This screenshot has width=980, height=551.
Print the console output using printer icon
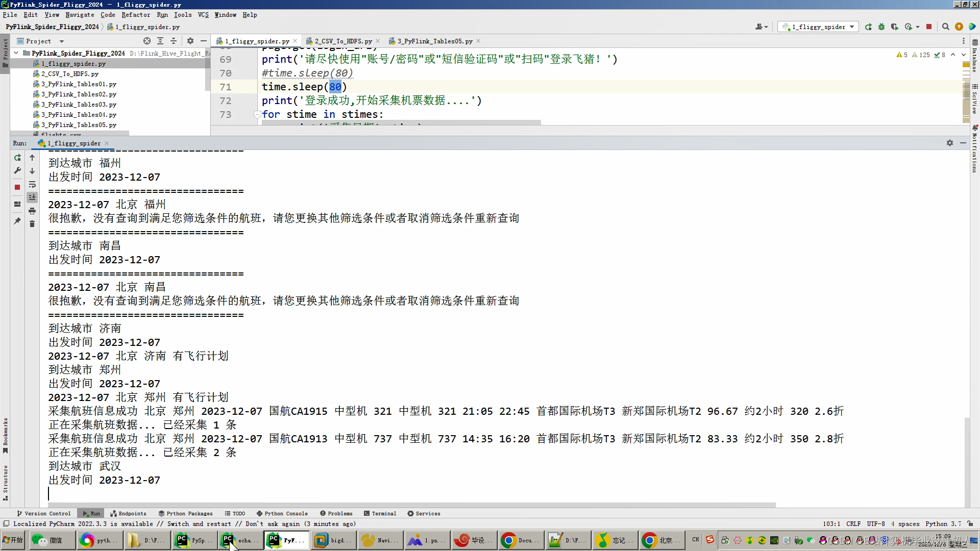click(x=32, y=211)
